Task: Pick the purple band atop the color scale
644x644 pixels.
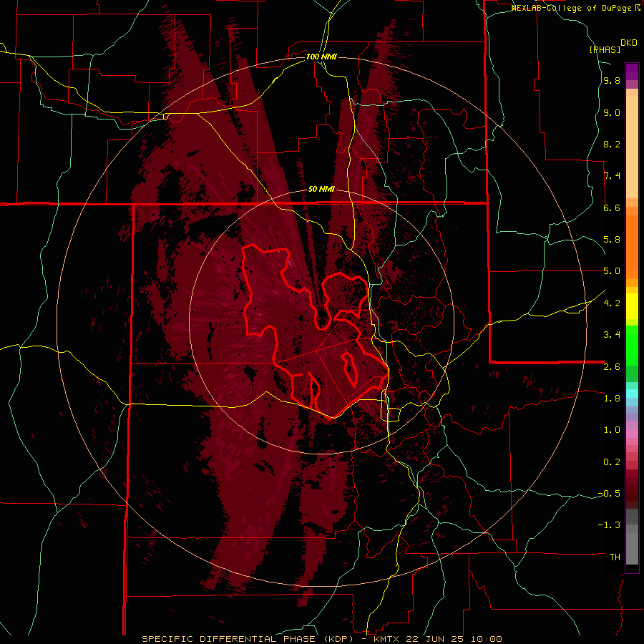Action: pos(632,72)
